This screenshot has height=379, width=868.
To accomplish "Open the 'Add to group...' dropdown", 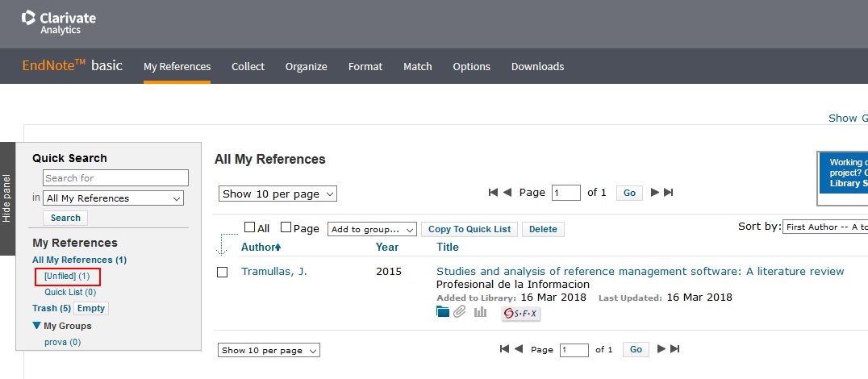I will (x=372, y=229).
